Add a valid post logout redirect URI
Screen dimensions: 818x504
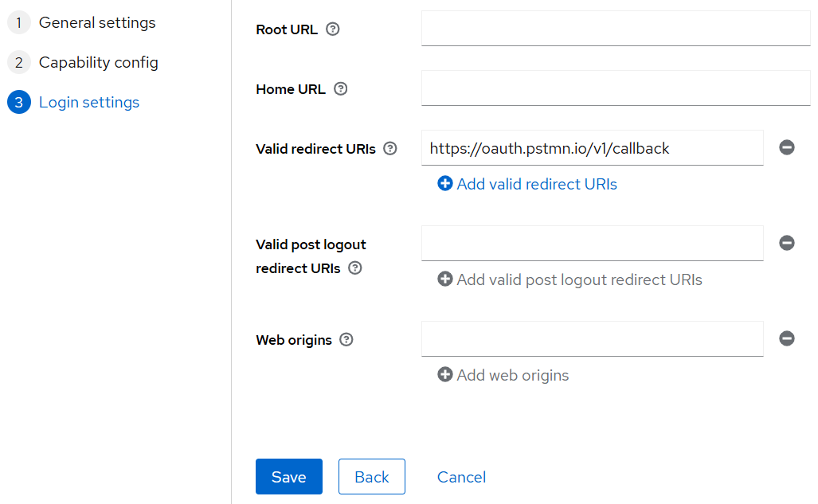(x=569, y=279)
